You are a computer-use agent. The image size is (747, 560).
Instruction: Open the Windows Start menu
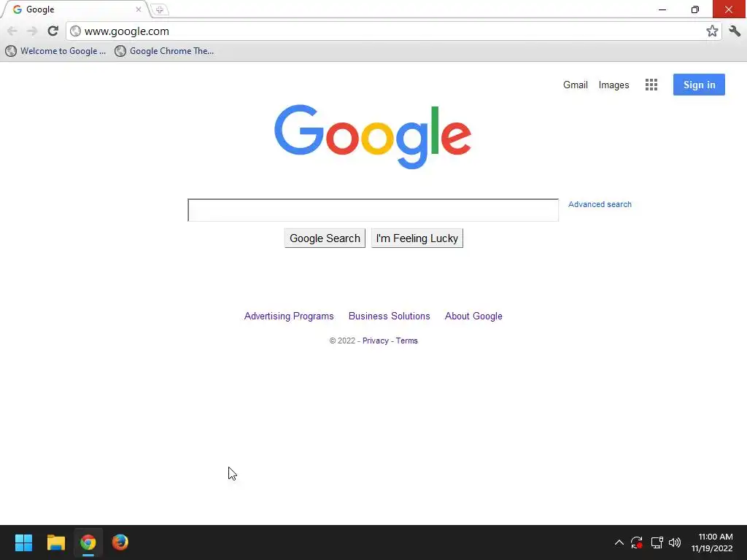23,542
